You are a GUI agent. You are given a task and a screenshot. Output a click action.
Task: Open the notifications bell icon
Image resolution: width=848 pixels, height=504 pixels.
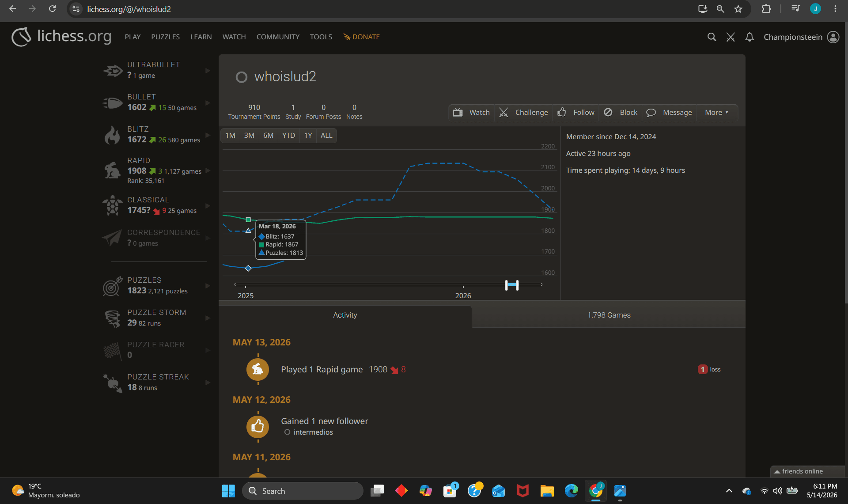[750, 37]
